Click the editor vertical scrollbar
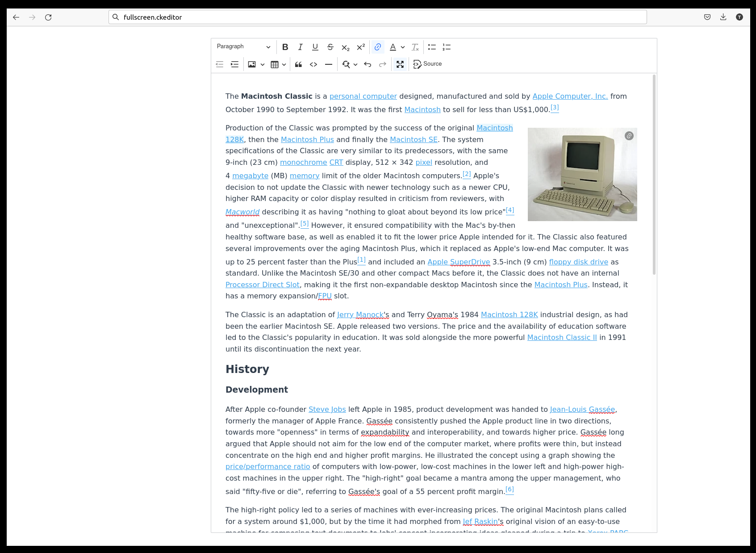Image resolution: width=756 pixels, height=553 pixels. (654, 174)
